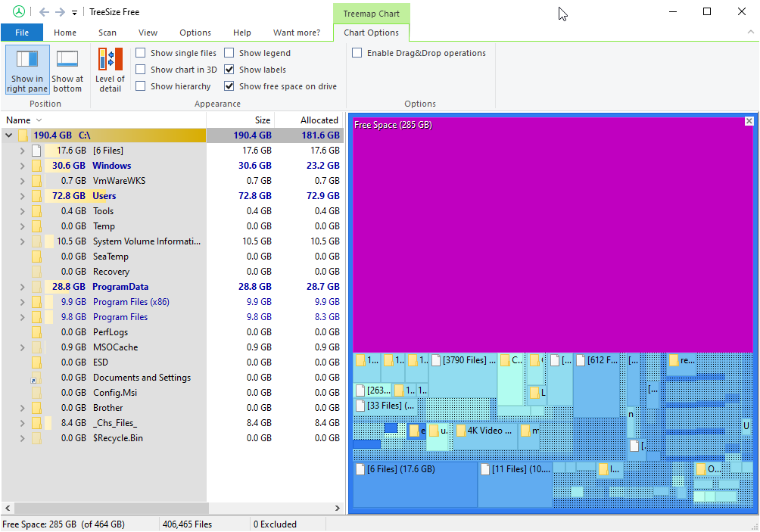Image resolution: width=760 pixels, height=532 pixels.
Task: Expand the MSOCache folder node
Action: (x=22, y=347)
